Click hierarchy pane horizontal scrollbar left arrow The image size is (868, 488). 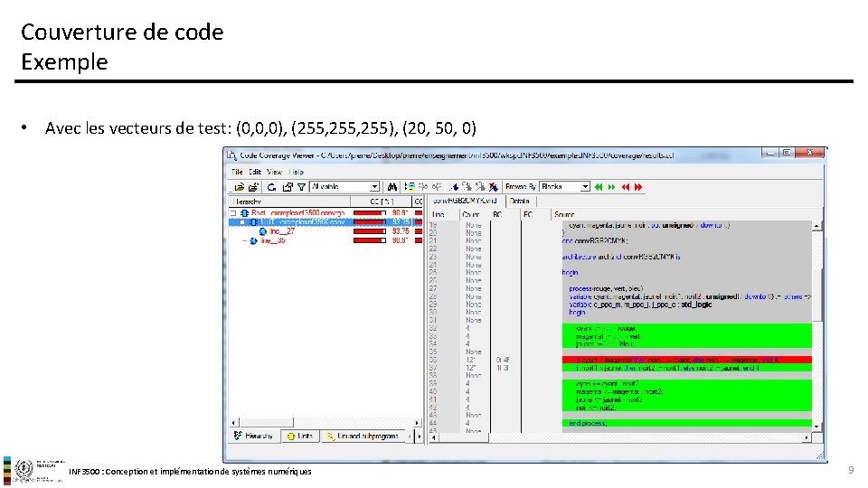pyautogui.click(x=233, y=423)
